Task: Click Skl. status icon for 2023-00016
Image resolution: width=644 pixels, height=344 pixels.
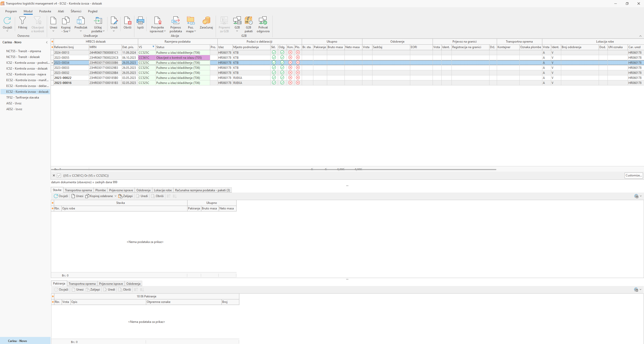Action: tap(274, 83)
